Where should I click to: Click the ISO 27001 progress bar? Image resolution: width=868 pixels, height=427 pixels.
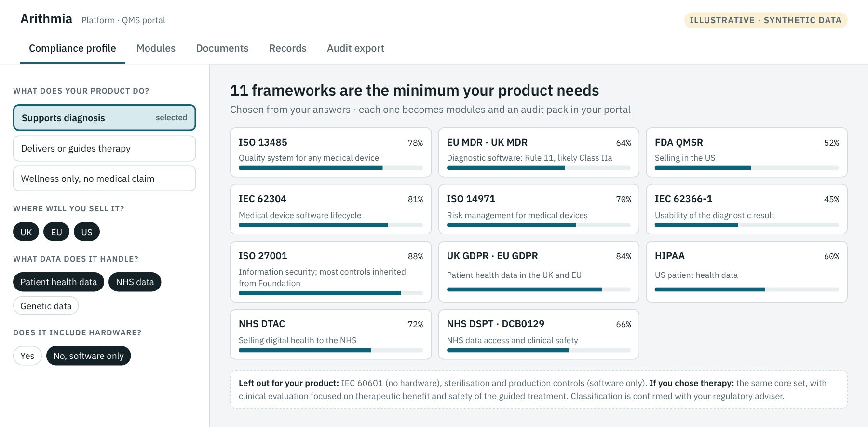click(x=331, y=293)
